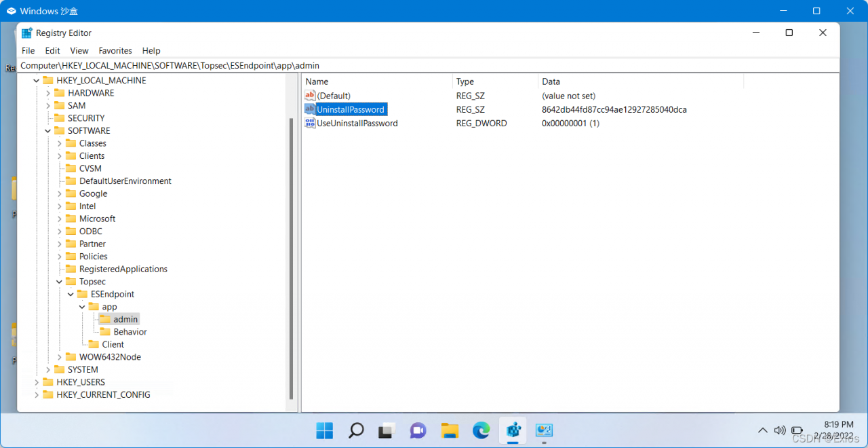Click the Registry Editor taskbar icon
Screen dimensions: 868x448
pos(513,430)
